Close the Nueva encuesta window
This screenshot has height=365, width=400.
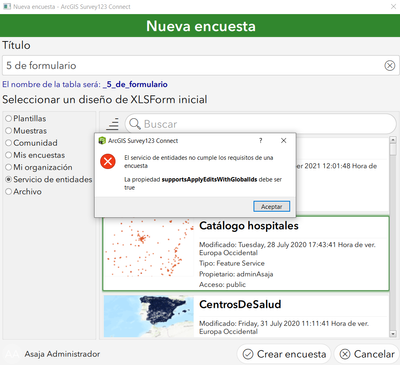393,6
